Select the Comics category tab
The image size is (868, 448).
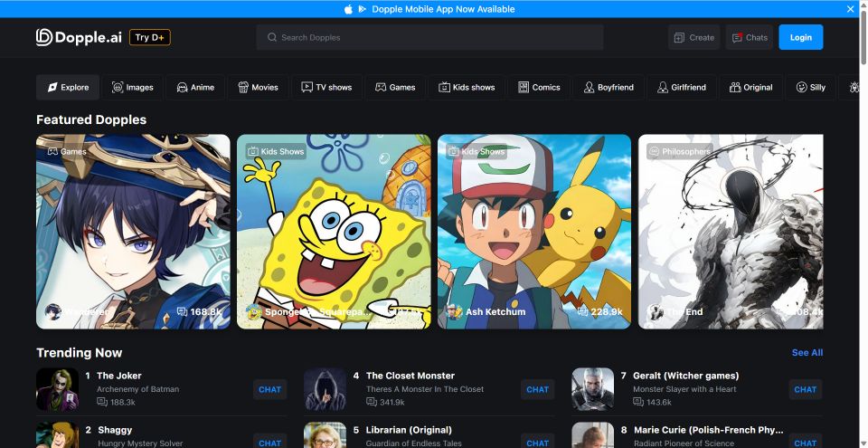coord(539,88)
